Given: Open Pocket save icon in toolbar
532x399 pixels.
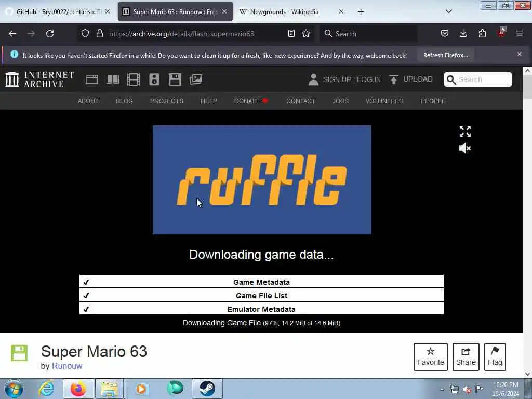Looking at the screenshot, I should [x=445, y=33].
